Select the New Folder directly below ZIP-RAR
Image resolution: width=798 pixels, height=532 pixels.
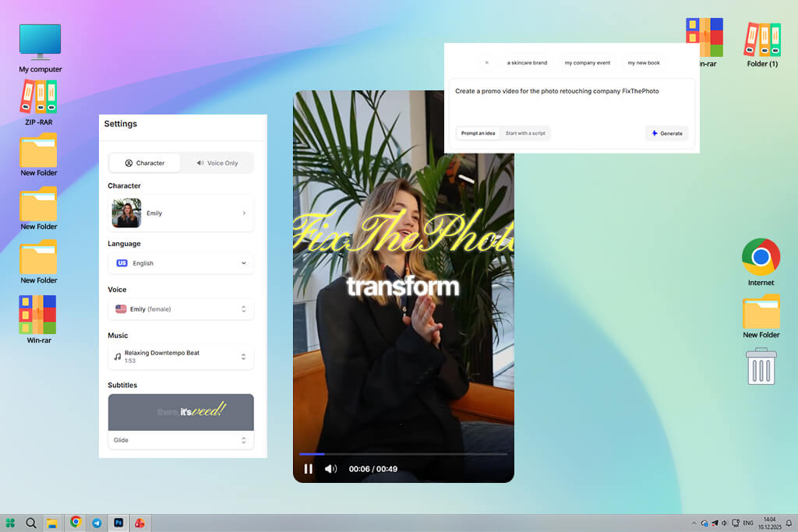point(39,155)
